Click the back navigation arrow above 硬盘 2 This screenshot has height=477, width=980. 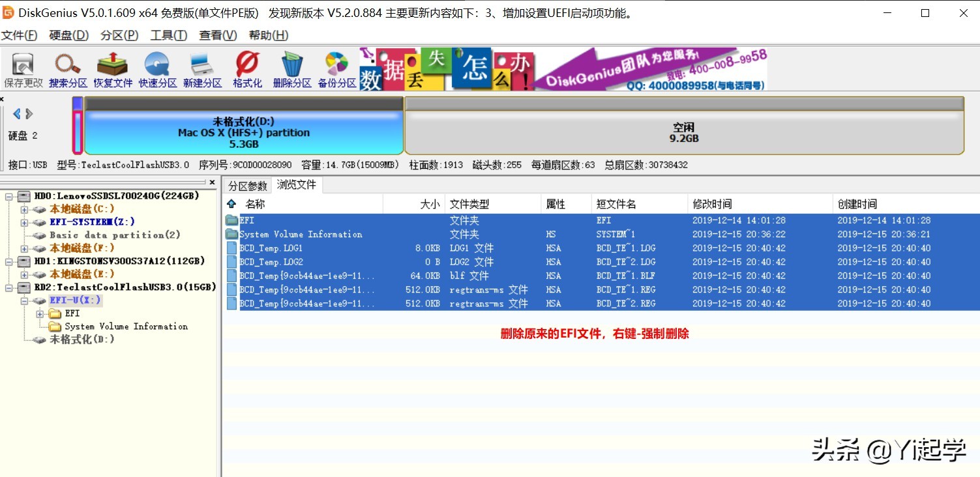coord(18,113)
